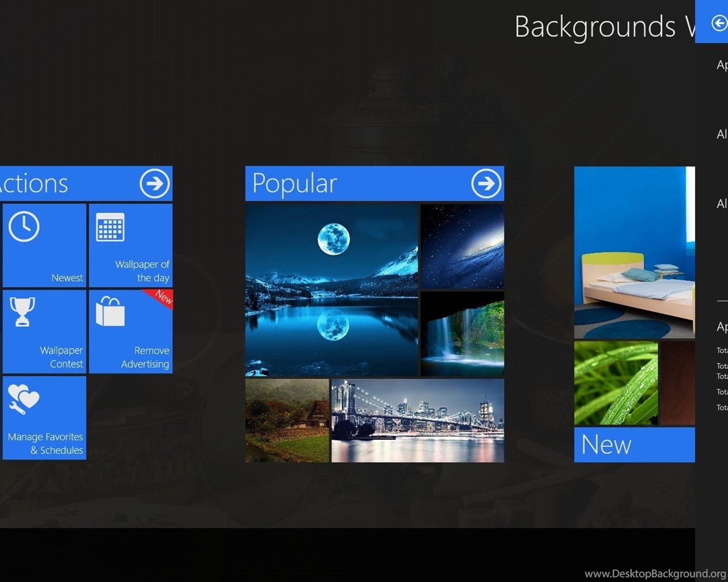The height and width of the screenshot is (582, 728).
Task: Select the Newest tile label
Action: [67, 278]
